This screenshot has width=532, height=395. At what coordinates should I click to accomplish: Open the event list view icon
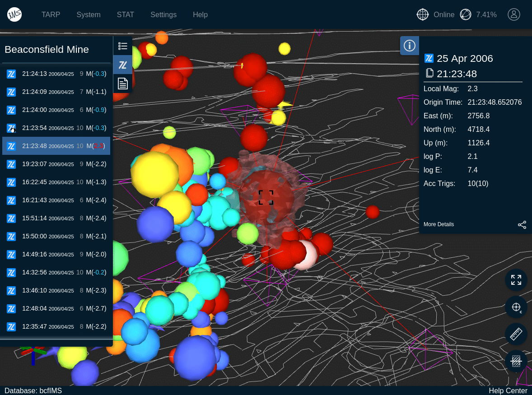point(123,46)
